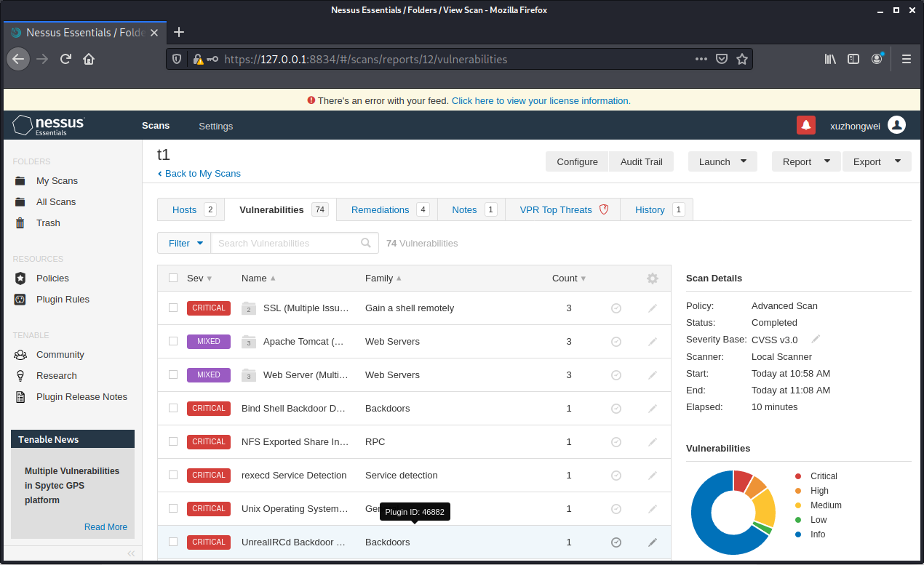Image resolution: width=924 pixels, height=565 pixels.
Task: Click the Medium yellow legend swatch
Action: coord(798,505)
